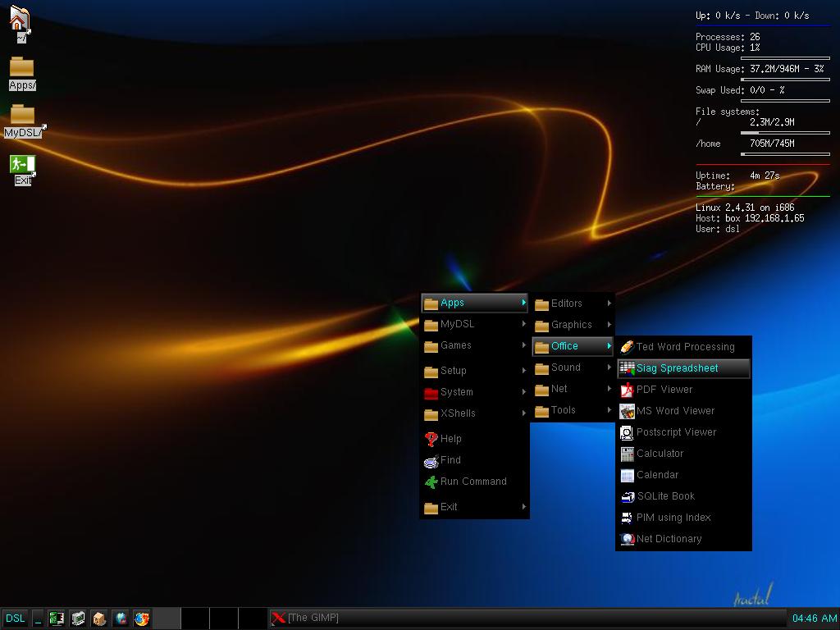Click the red PDF Viewer icon
The height and width of the screenshot is (630, 840).
pyautogui.click(x=625, y=390)
